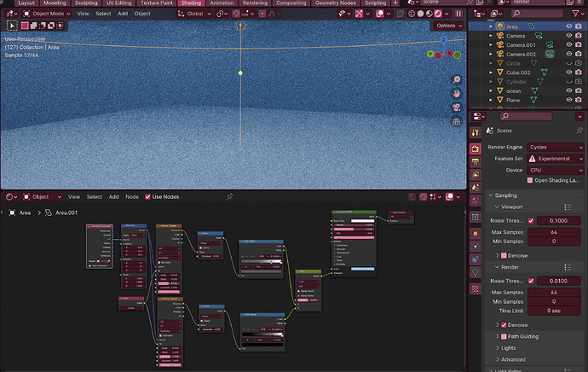Switch to orthographic with grid gizmo icon

pyautogui.click(x=457, y=121)
